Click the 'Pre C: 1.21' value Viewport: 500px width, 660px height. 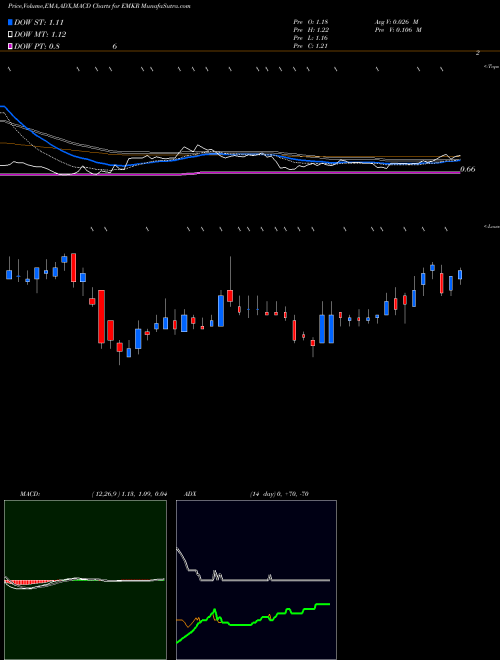pos(311,46)
